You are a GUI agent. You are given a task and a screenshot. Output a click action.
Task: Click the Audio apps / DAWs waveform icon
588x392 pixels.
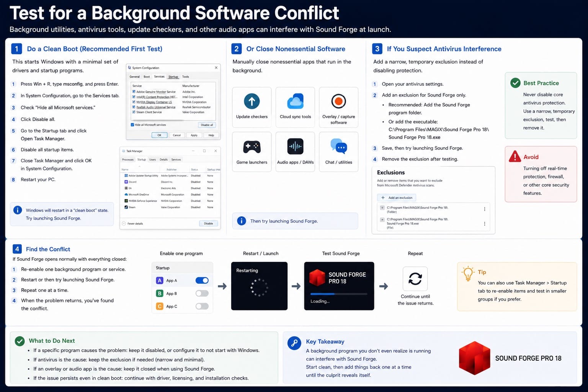(295, 146)
